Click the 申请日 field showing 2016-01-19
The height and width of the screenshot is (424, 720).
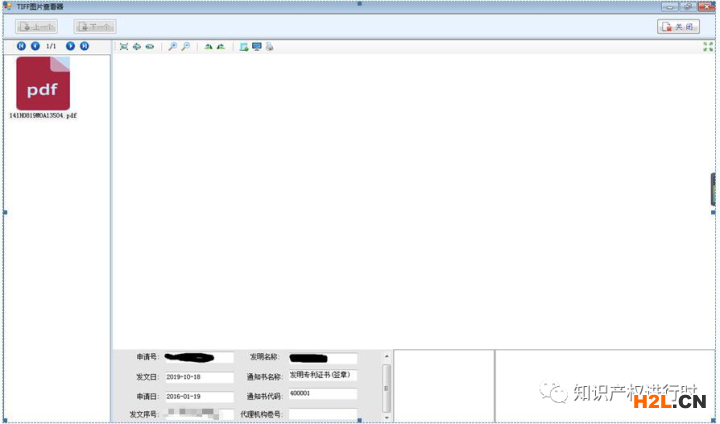click(x=199, y=396)
